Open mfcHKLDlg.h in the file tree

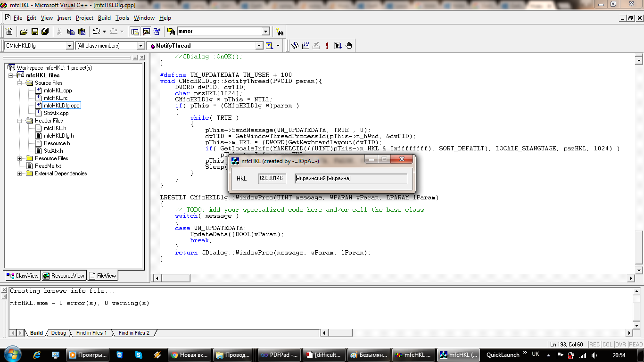[58, 136]
